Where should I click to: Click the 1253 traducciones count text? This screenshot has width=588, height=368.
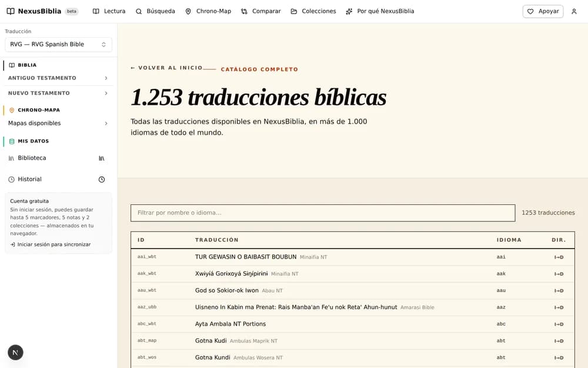pos(548,213)
